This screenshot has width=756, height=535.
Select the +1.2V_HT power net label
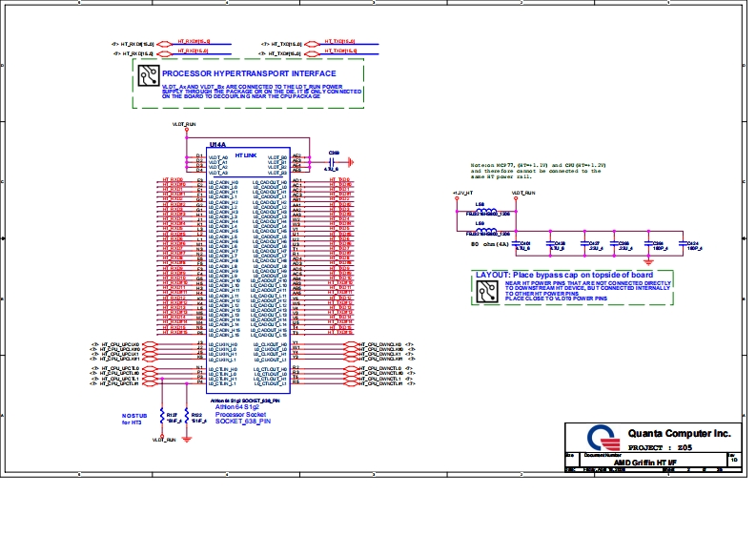462,193
